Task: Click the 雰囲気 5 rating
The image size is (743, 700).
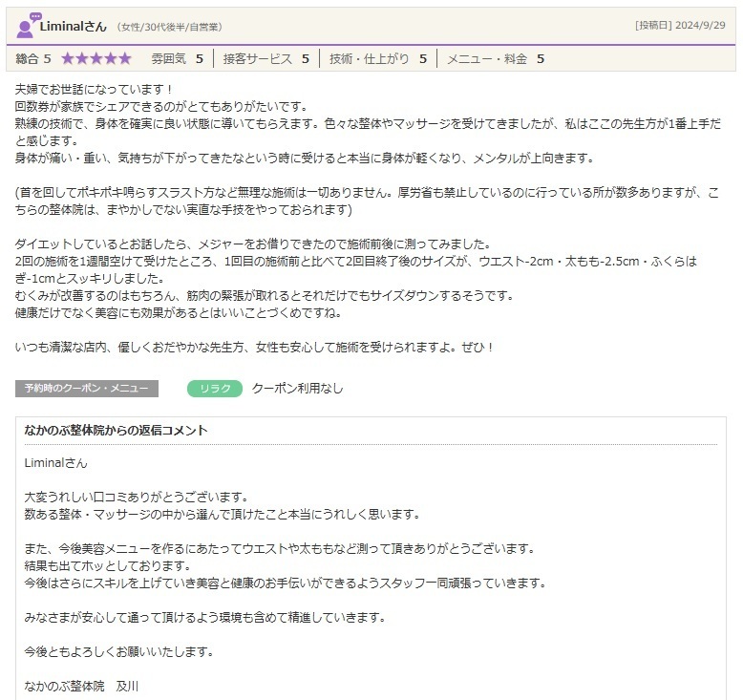Action: point(178,59)
